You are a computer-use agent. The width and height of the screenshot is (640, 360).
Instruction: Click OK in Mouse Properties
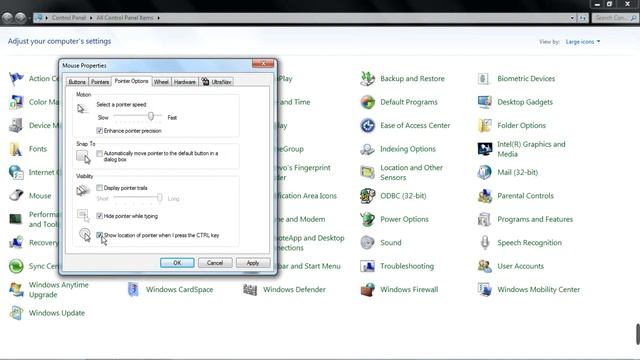[177, 263]
